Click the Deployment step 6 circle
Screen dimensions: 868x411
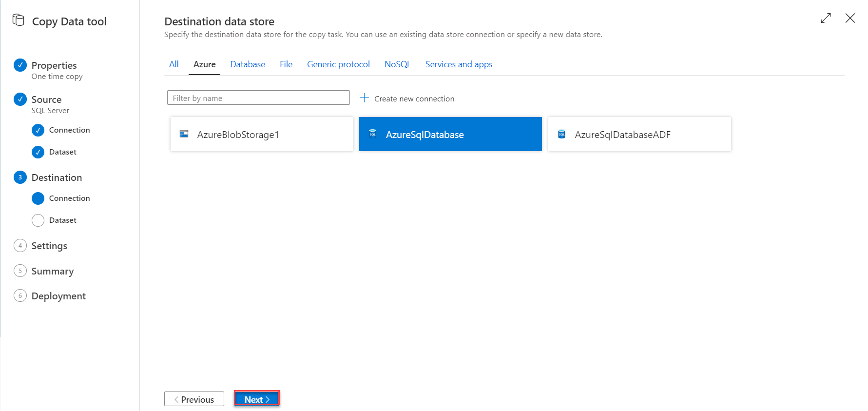pyautogui.click(x=20, y=296)
